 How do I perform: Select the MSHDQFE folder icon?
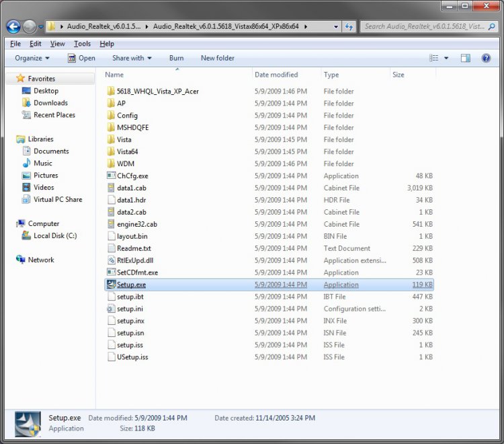point(111,127)
